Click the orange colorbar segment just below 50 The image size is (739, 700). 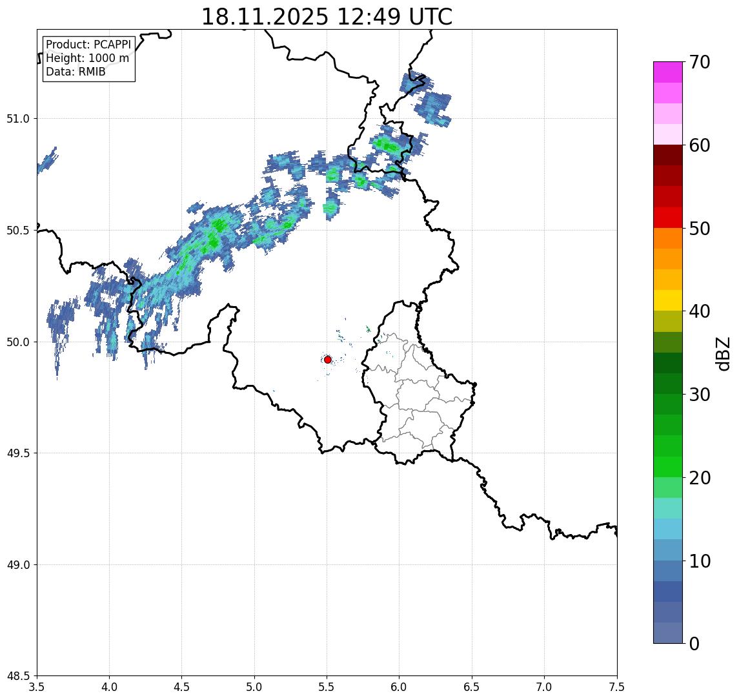(668, 239)
